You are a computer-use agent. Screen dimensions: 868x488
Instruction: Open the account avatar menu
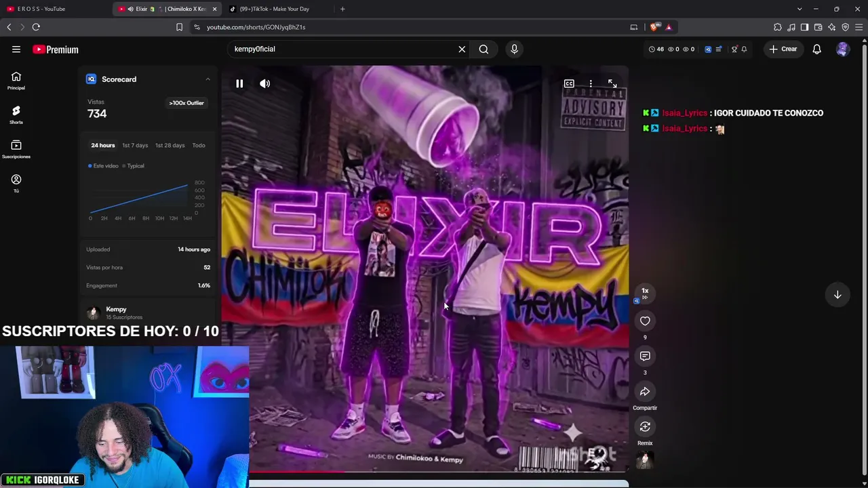tap(843, 49)
